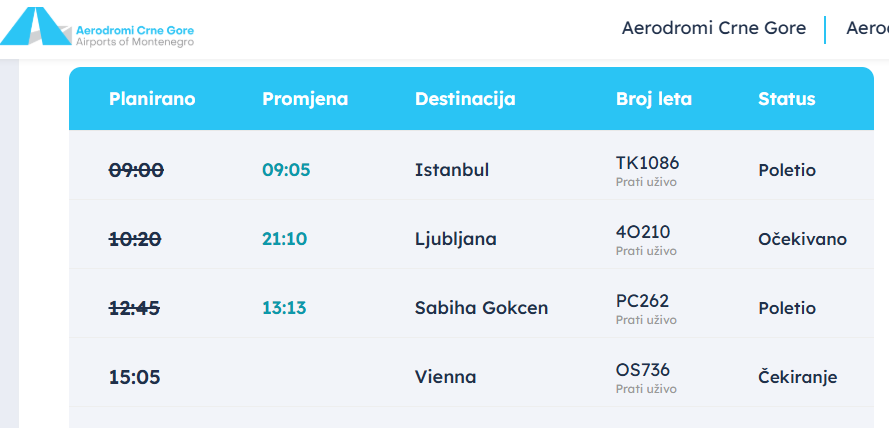Select the Promjena column header

[x=305, y=99]
